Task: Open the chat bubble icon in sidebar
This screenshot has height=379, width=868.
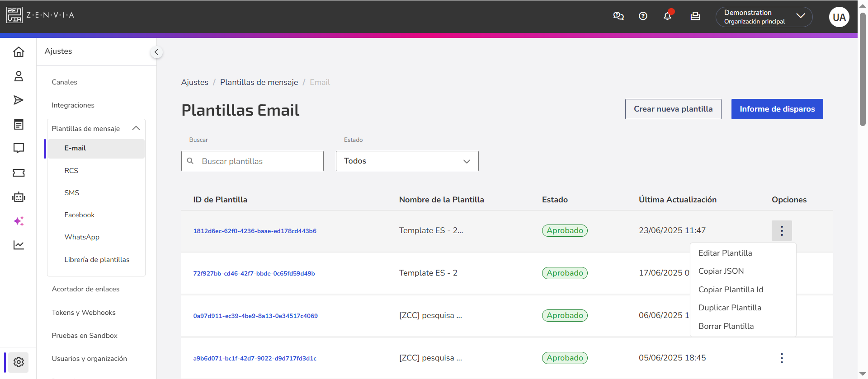Action: point(19,148)
